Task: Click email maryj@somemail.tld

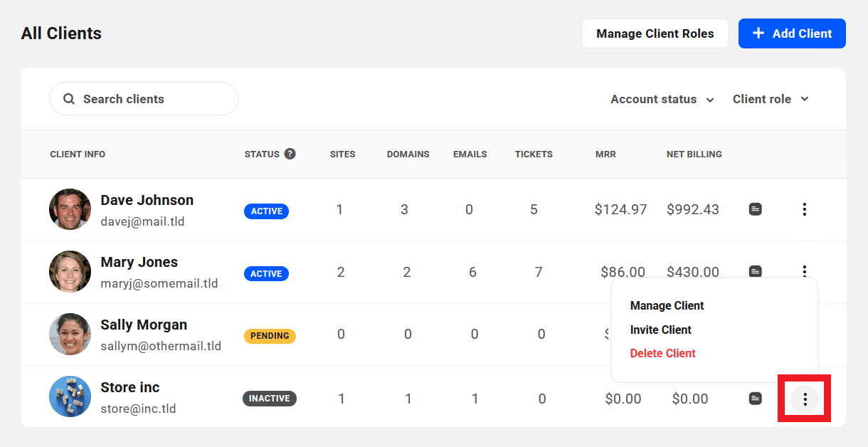Action: 159,283
